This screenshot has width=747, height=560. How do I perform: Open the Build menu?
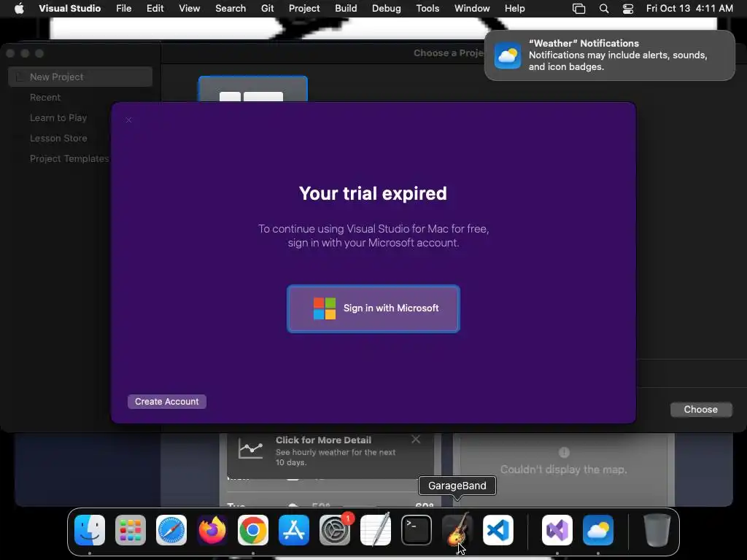tap(346, 9)
